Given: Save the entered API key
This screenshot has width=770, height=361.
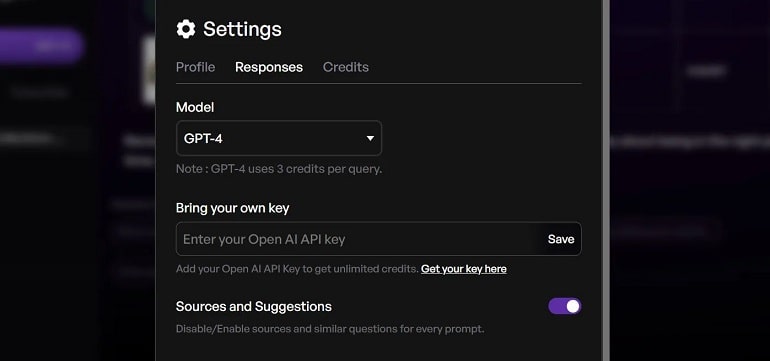Looking at the screenshot, I should (x=561, y=239).
